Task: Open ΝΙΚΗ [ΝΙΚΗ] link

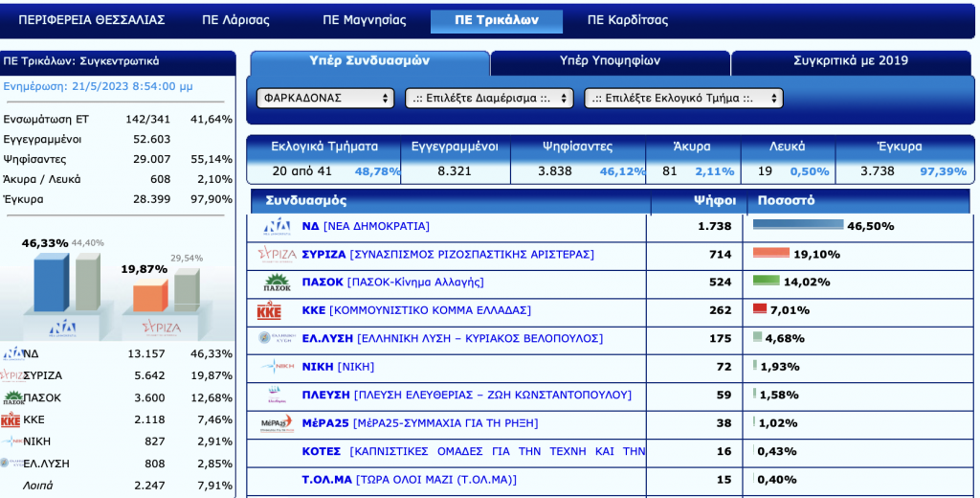Action: (x=338, y=367)
